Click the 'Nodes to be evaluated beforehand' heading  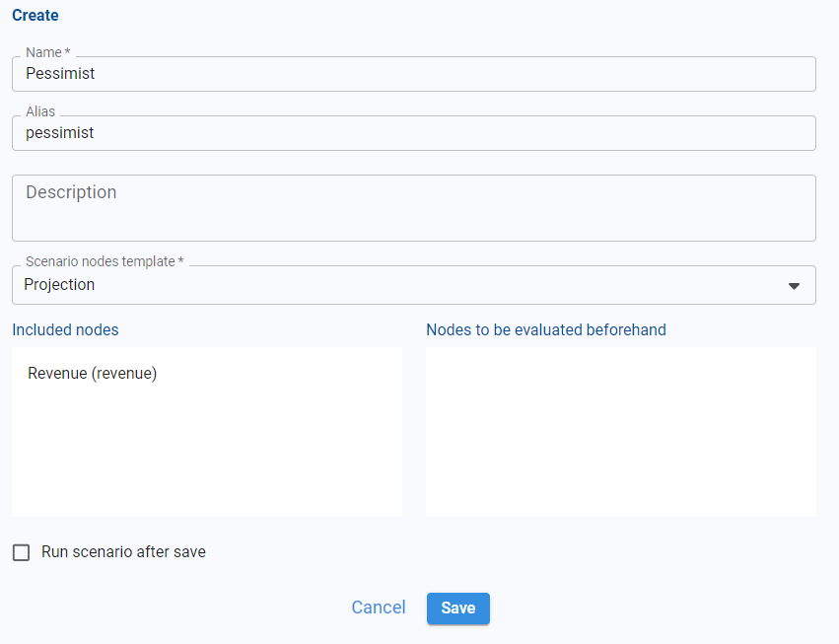tap(546, 329)
